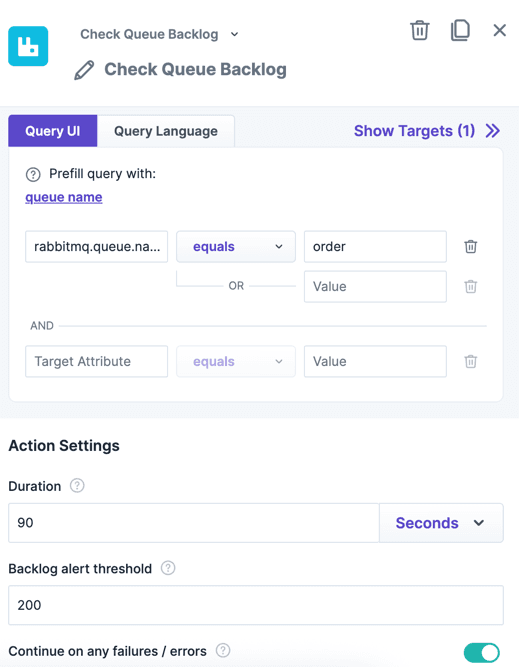Prefill query with queue name link
This screenshot has height=667, width=519.
[64, 197]
